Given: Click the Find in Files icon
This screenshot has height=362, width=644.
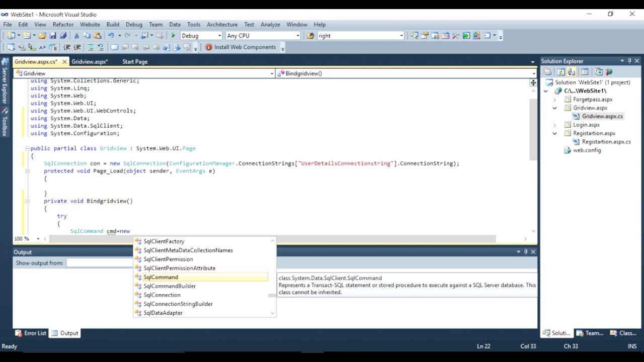Looking at the screenshot, I should 310,36.
